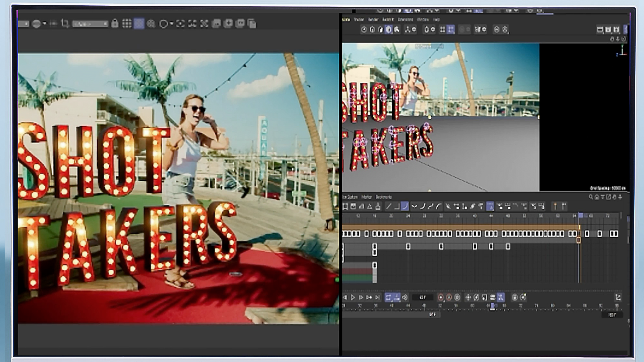
Task: Click the lock icon in viewer toolbar
Action: [x=115, y=23]
